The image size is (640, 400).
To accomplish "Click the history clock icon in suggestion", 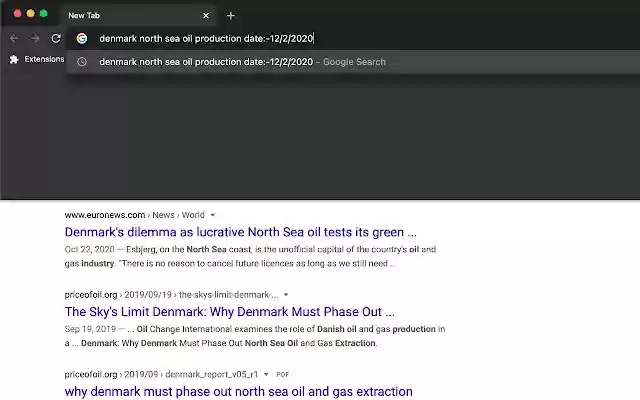I will pyautogui.click(x=82, y=62).
